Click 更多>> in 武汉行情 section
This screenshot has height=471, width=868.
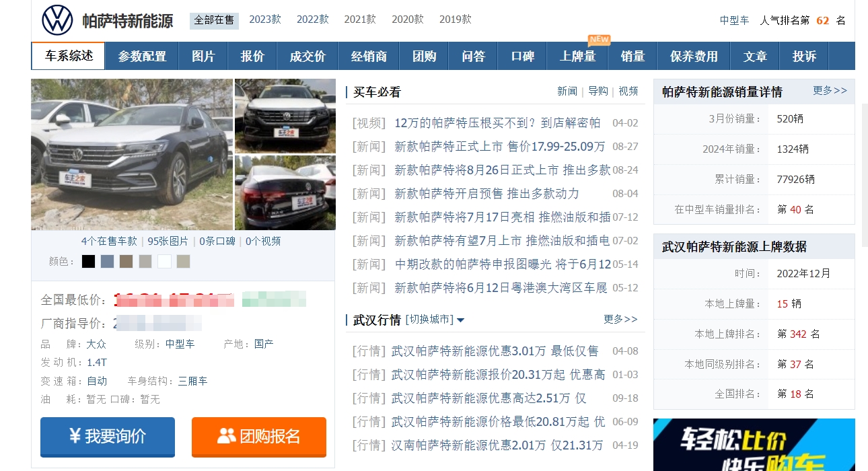[x=620, y=319]
